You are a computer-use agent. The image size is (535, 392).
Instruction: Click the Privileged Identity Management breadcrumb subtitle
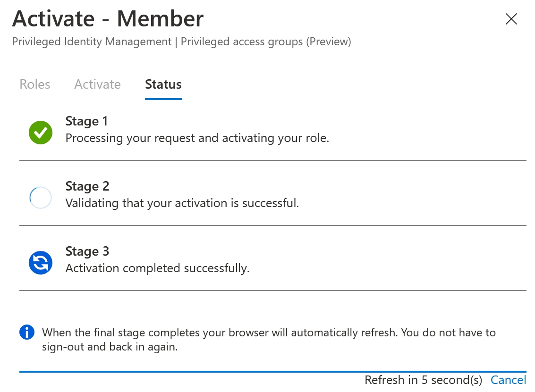point(181,42)
